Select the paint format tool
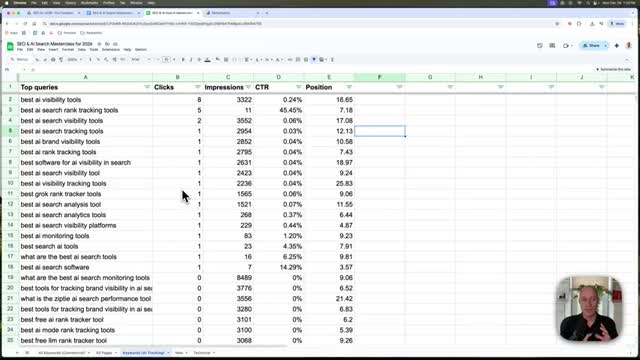Image resolution: width=640 pixels, height=360 pixels. (61, 60)
